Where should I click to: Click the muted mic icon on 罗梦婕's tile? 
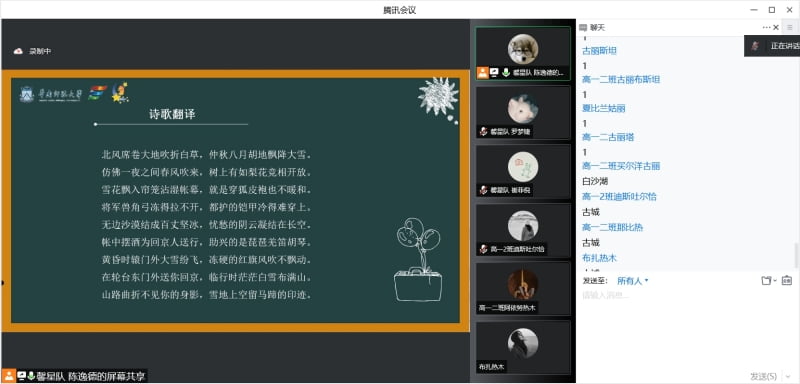pos(483,132)
